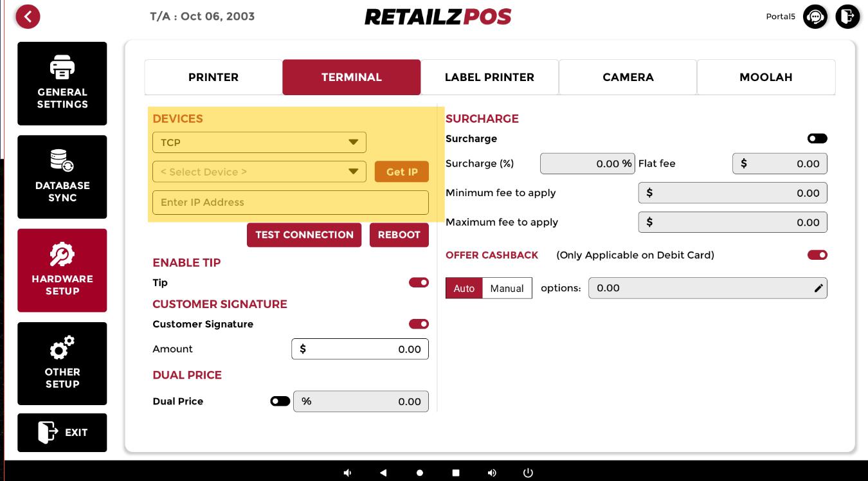Toggle the Dual Price switch
The height and width of the screenshot is (481, 868).
[x=280, y=401]
